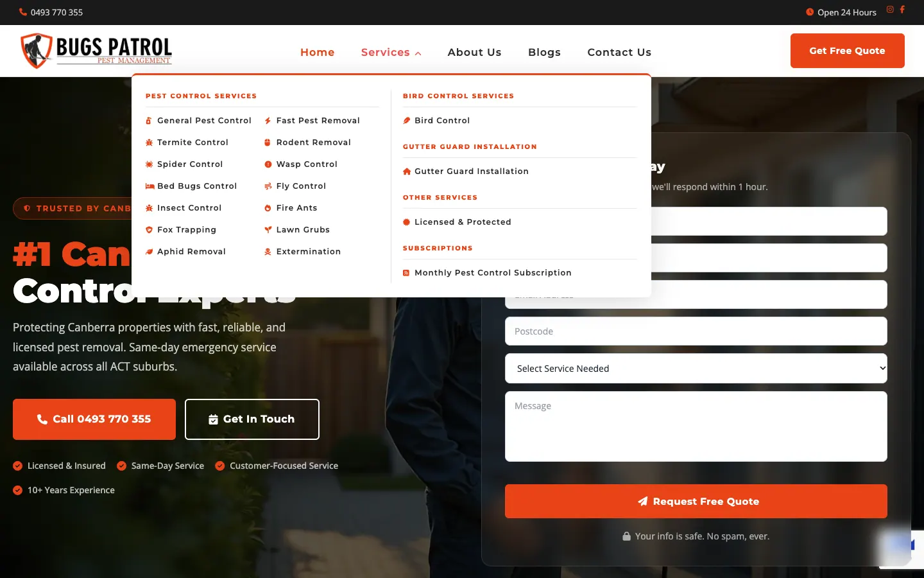The image size is (924, 578).
Task: Click the Gutter Guard Installation house icon
Action: tap(407, 171)
